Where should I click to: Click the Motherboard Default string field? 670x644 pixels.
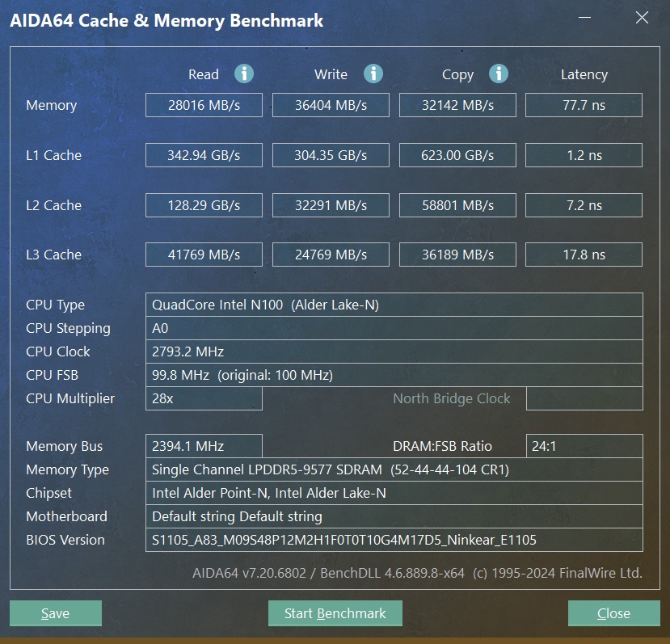pyautogui.click(x=394, y=516)
